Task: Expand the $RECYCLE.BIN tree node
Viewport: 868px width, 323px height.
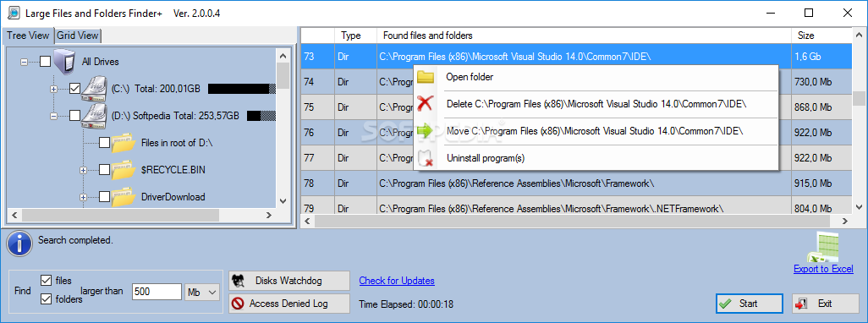Action: (83, 170)
